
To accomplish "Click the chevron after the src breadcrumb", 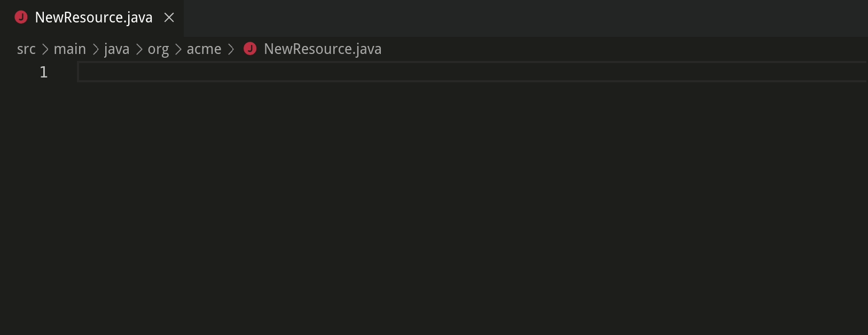I will pyautogui.click(x=46, y=49).
